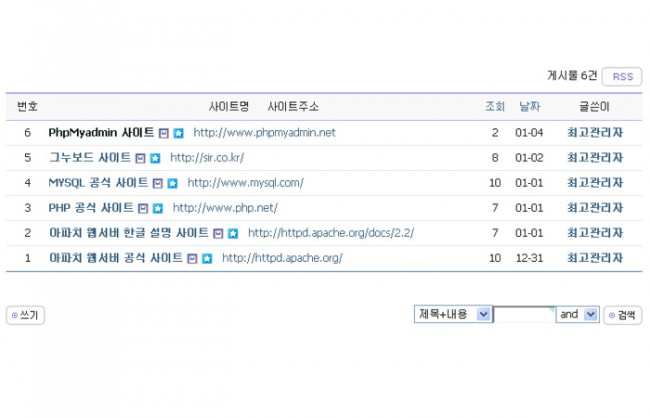Screen dimensions: 650x418
Task: Click the 번호 column header
Action: tap(27, 107)
